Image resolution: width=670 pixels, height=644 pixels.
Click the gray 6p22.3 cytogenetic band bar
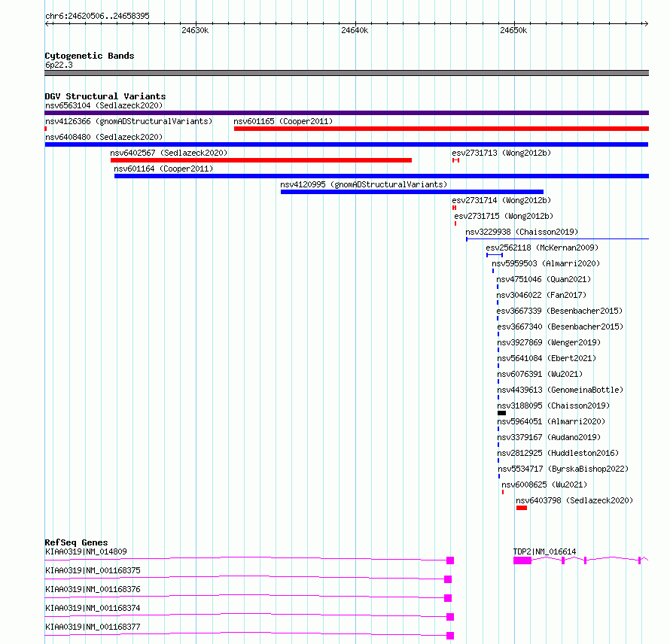pyautogui.click(x=346, y=73)
